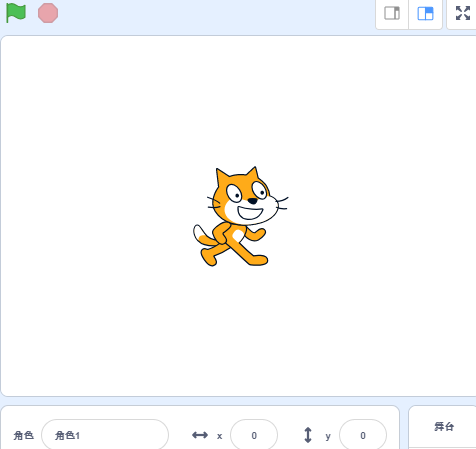Switch to the large stage layout
Image resolution: width=476 pixels, height=449 pixels.
426,13
